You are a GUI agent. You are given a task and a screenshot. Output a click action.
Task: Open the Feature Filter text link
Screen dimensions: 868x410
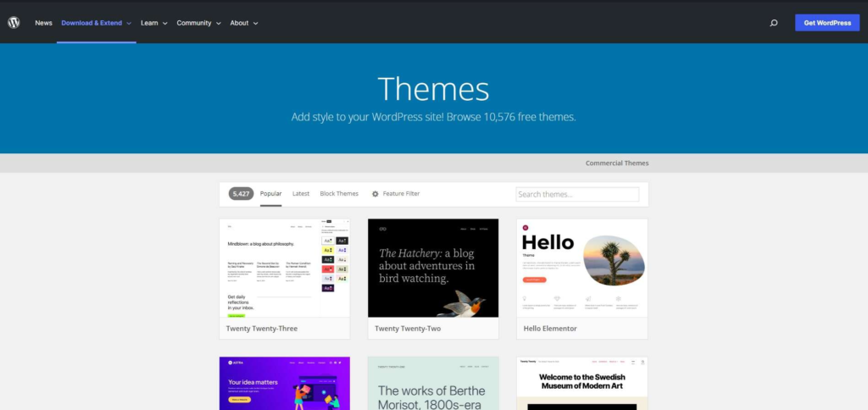click(401, 194)
